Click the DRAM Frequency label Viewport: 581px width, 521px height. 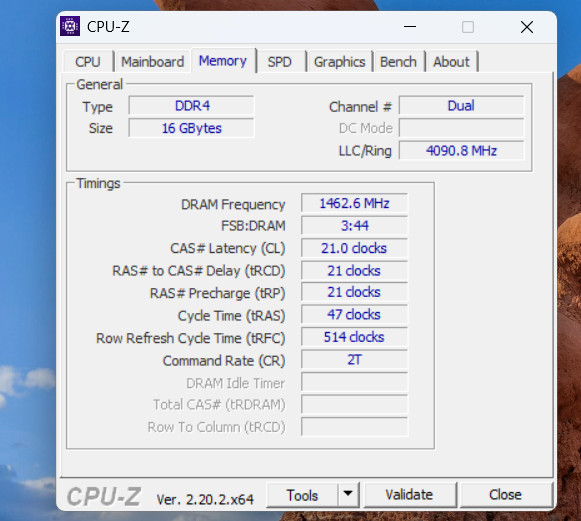pos(233,205)
